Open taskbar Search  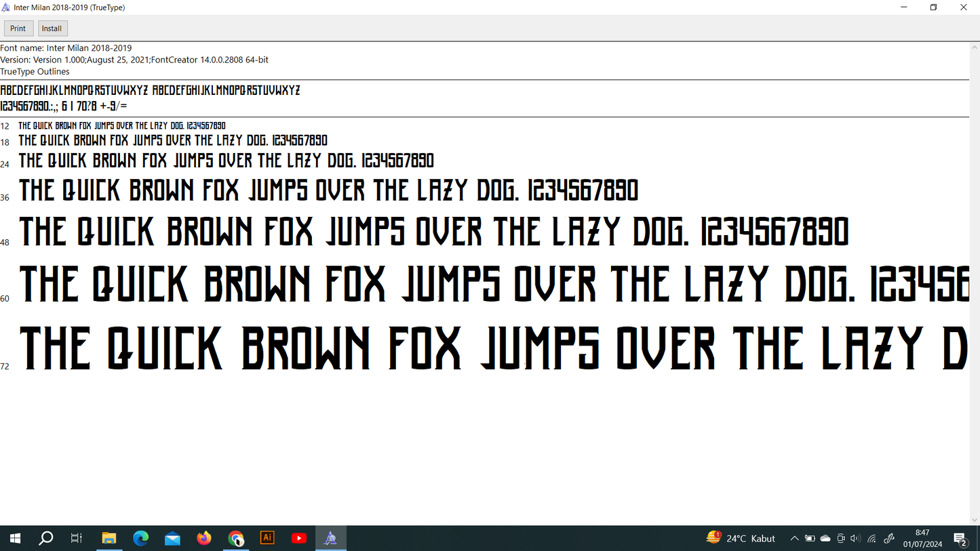coord(46,538)
